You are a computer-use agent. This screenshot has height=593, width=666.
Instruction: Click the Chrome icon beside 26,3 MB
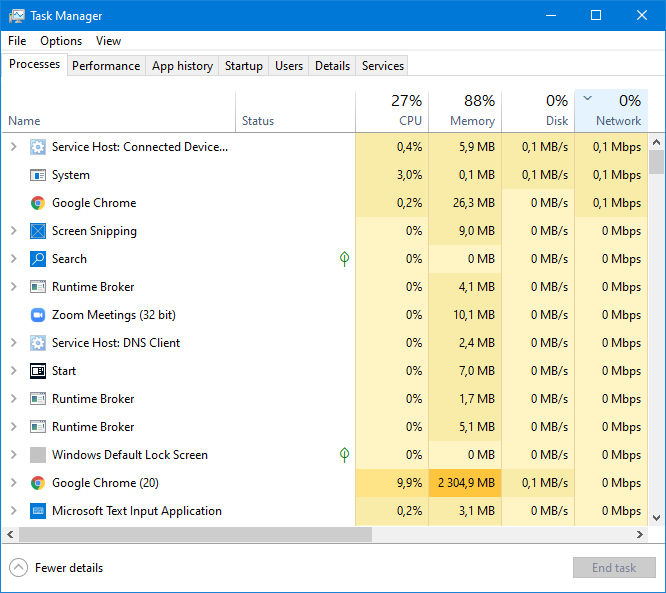38,203
